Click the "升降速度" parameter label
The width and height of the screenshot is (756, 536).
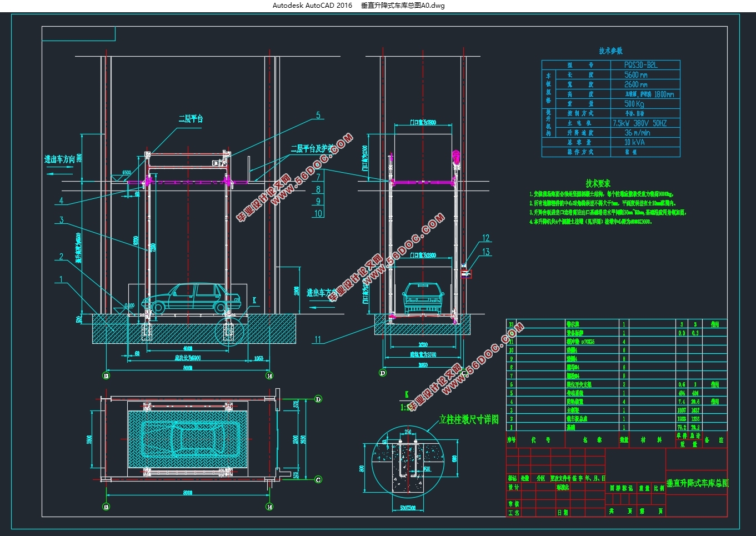coord(580,133)
